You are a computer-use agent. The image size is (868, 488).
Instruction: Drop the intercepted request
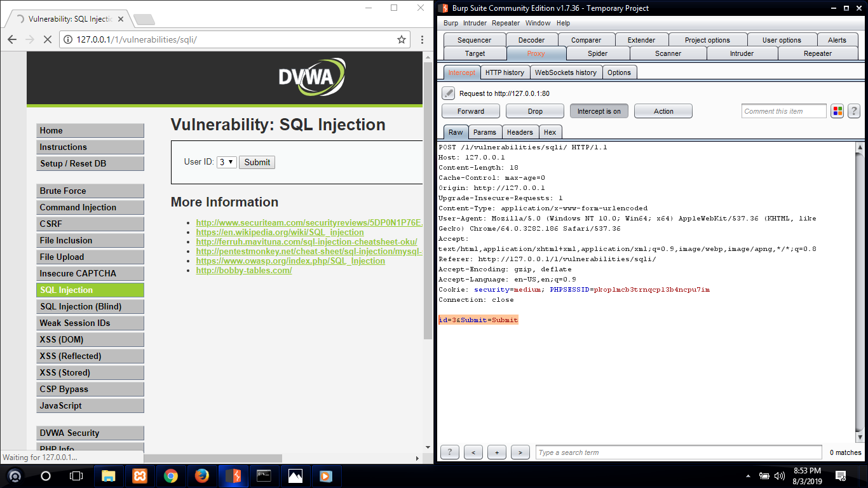tap(535, 111)
